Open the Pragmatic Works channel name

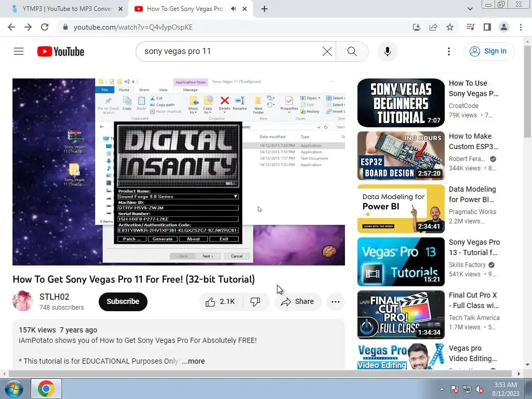[472, 212]
